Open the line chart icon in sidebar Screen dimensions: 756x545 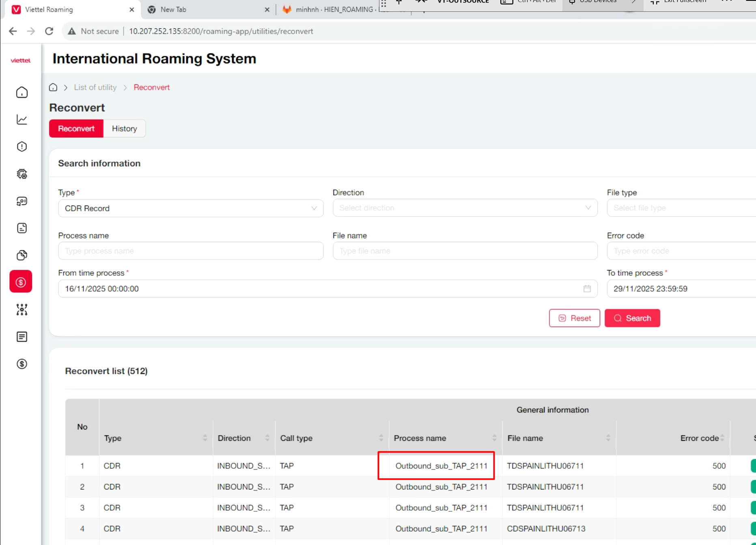[x=22, y=120]
